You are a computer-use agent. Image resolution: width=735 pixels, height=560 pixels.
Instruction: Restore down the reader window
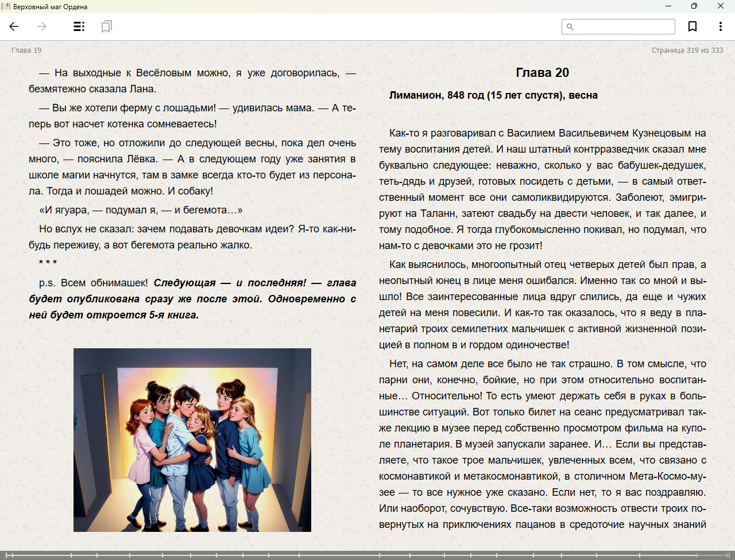click(x=694, y=6)
